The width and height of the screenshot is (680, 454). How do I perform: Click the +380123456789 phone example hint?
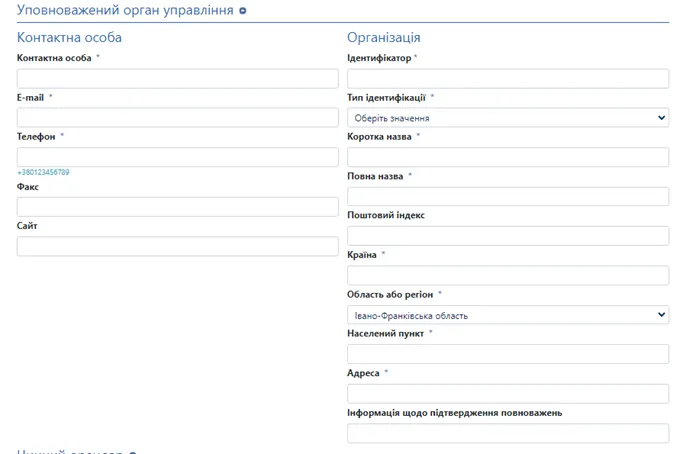pyautogui.click(x=43, y=173)
